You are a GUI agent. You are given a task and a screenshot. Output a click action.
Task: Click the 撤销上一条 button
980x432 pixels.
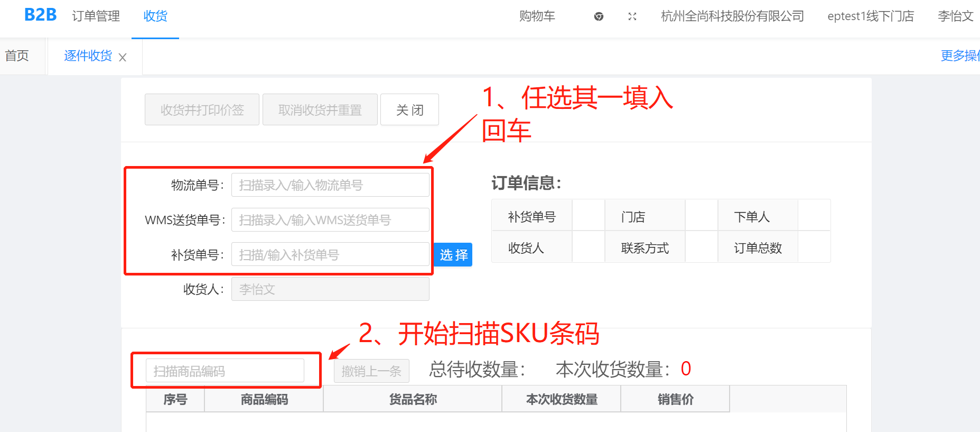point(371,371)
